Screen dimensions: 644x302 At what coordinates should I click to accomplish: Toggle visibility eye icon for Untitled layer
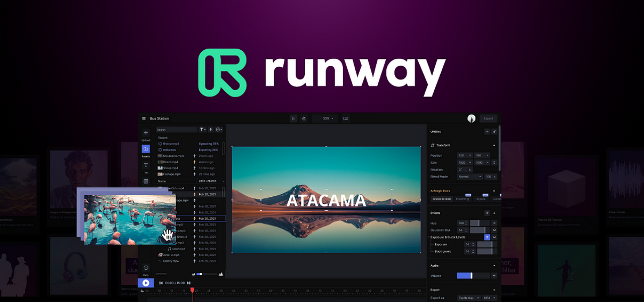point(487,131)
